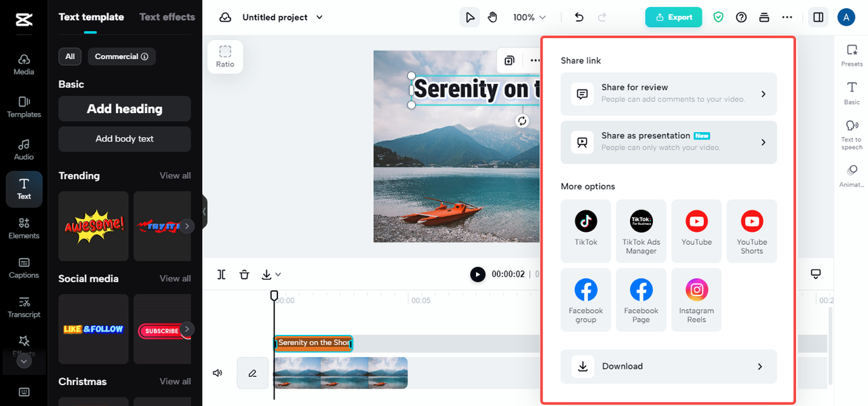This screenshot has width=868, height=406.
Task: Select the Commercial filter chip
Action: click(121, 56)
